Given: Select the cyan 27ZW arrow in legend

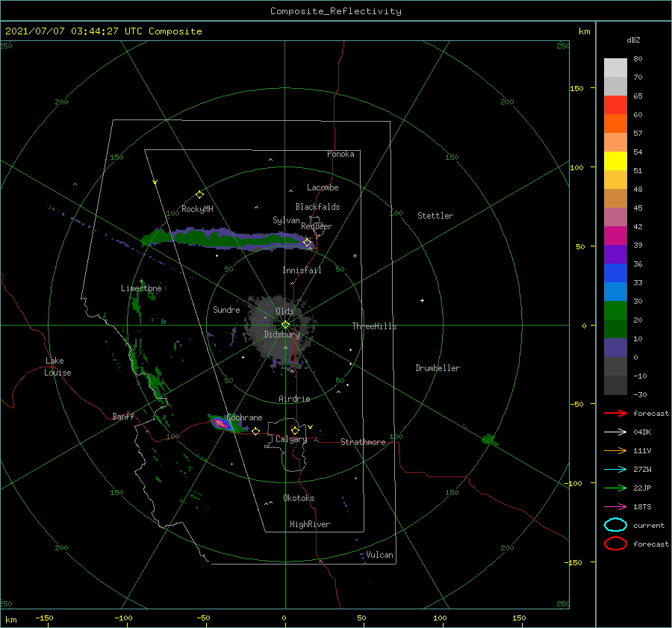Looking at the screenshot, I should 615,470.
